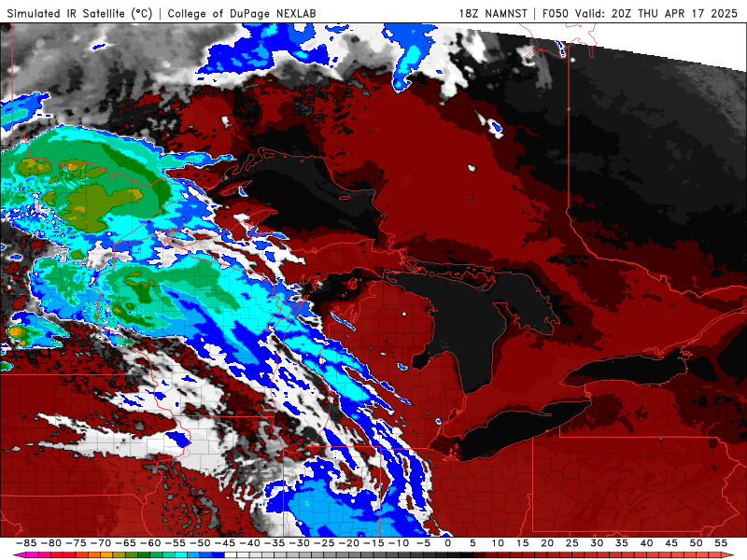
Task: Click the -15 label on the color scale
Action: (374, 543)
